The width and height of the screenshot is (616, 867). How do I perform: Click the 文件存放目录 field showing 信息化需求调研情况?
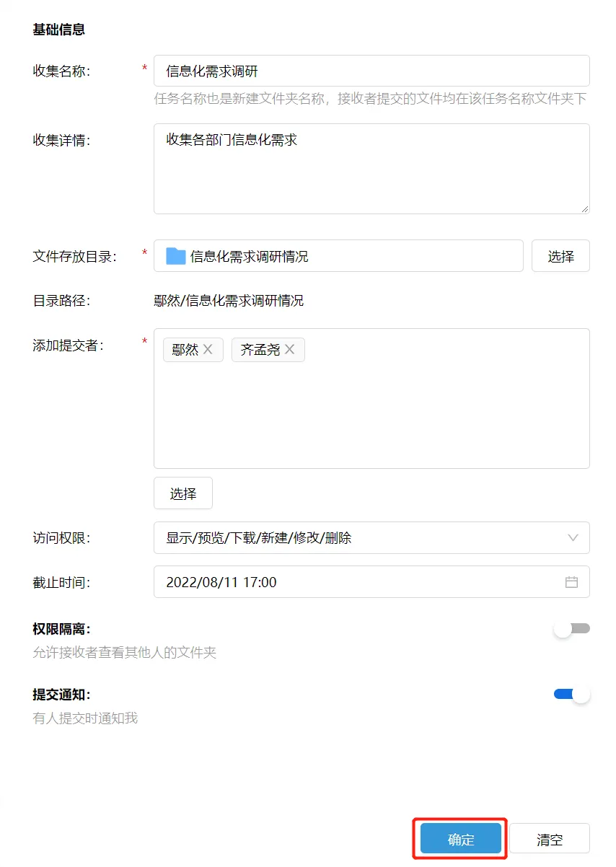coord(346,256)
